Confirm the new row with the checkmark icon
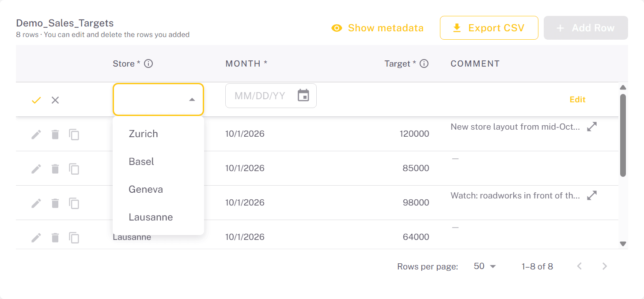Image resolution: width=644 pixels, height=299 pixels. click(36, 100)
